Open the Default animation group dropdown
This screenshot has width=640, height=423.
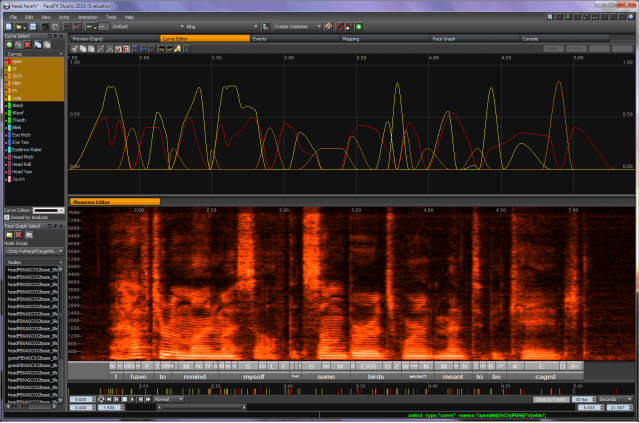pyautogui.click(x=148, y=27)
